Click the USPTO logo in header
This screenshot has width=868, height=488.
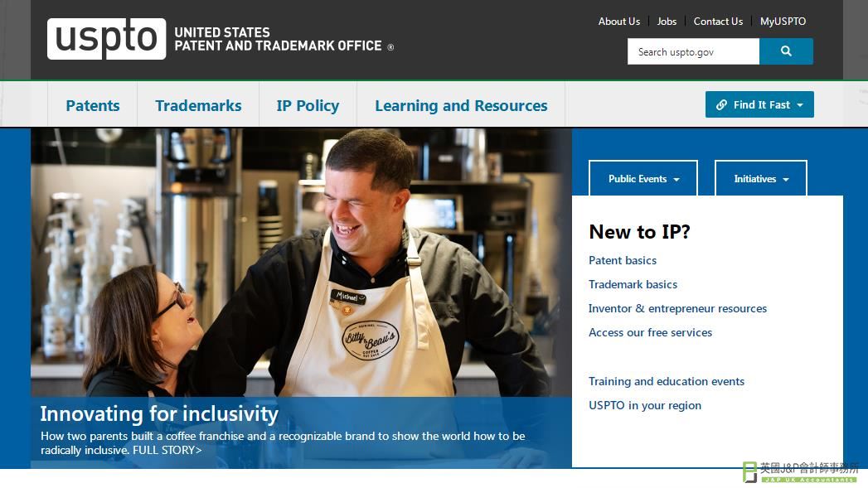click(x=106, y=39)
